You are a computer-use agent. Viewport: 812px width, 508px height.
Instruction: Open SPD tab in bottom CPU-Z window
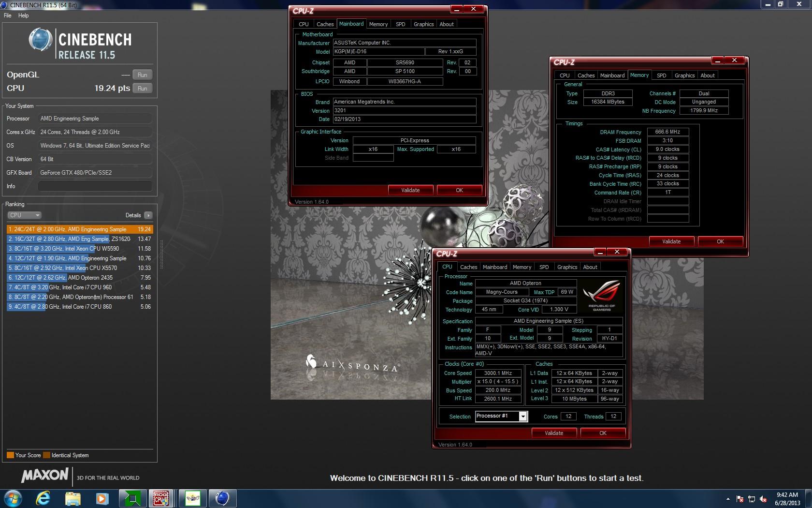pyautogui.click(x=544, y=267)
